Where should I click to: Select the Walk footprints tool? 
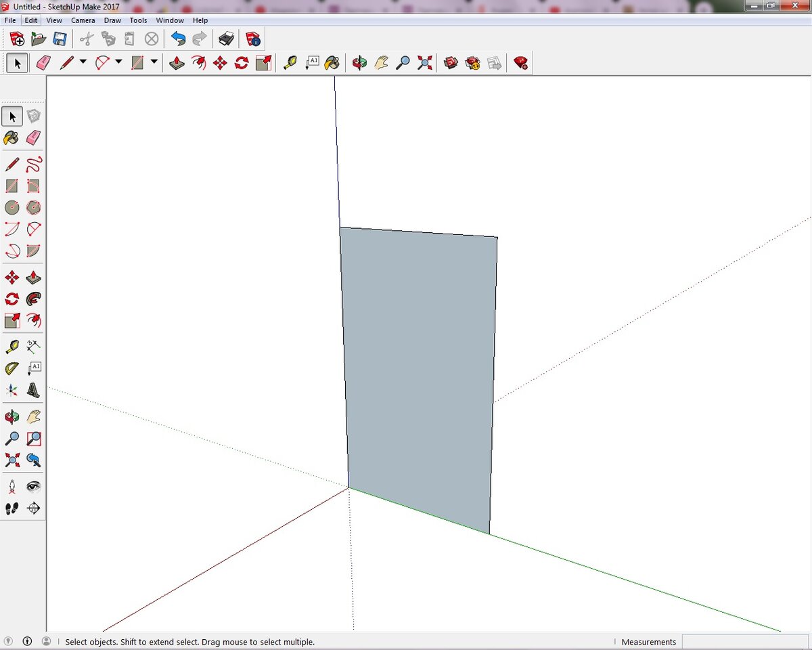12,508
